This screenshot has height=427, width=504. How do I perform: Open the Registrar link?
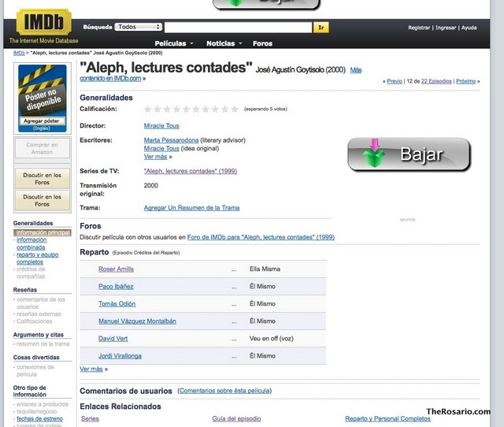(x=419, y=28)
